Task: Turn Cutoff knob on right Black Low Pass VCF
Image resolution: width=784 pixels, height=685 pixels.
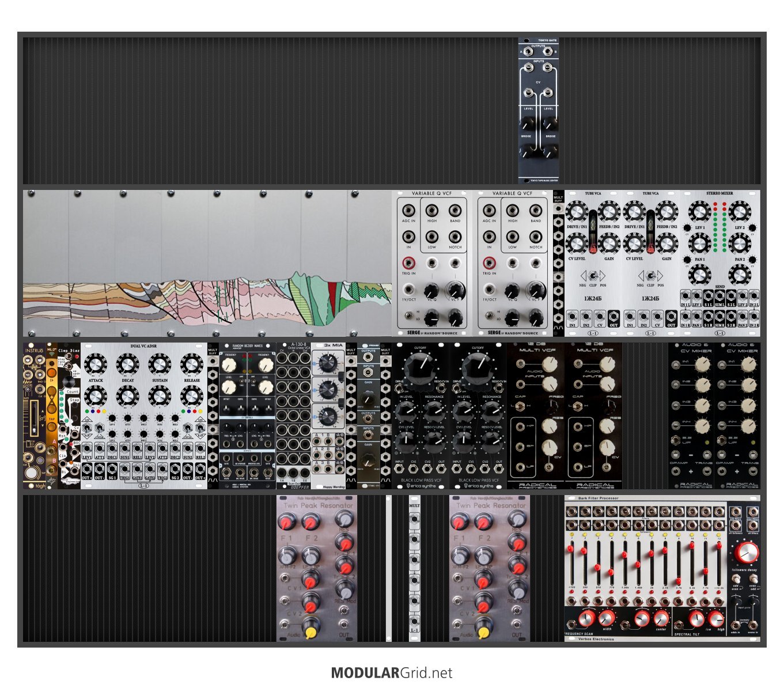Action: pyautogui.click(x=478, y=367)
